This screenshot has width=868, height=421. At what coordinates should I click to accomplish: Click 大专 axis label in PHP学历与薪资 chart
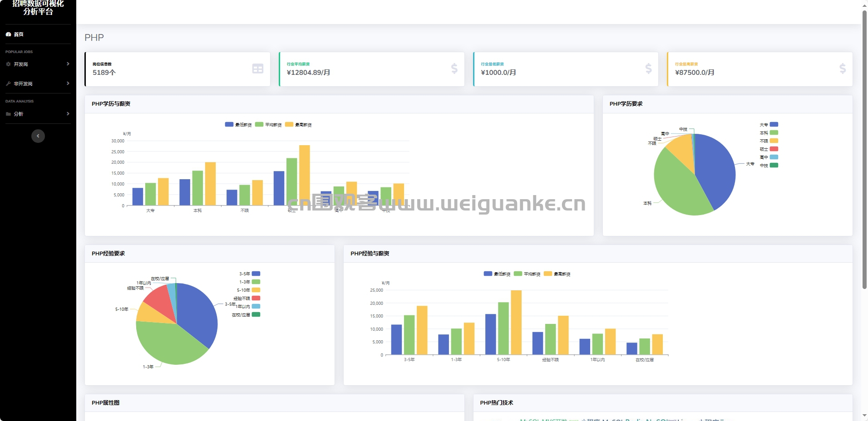(150, 210)
